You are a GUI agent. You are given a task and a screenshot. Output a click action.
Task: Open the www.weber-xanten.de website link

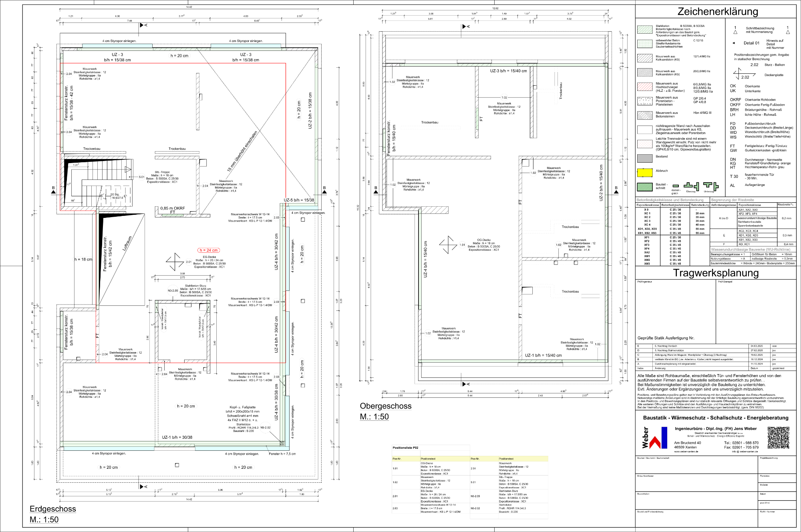686,451
